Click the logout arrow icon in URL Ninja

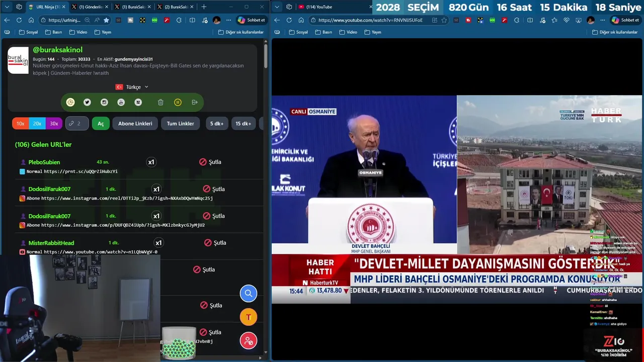(195, 102)
